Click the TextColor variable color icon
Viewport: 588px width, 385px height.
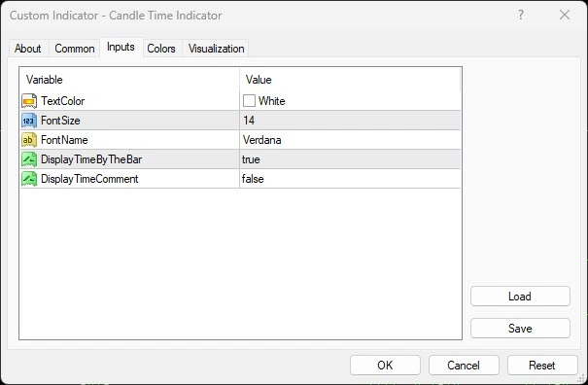click(x=29, y=101)
